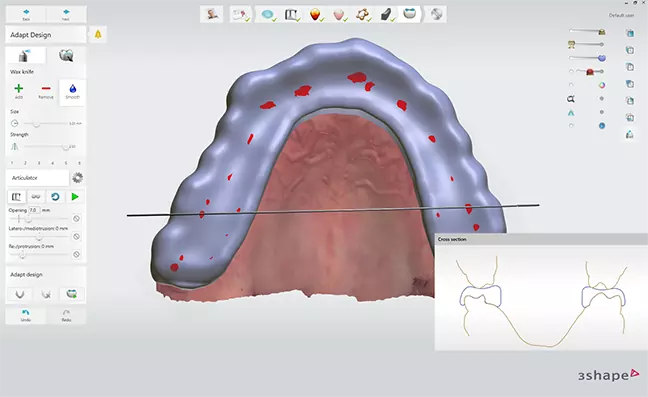This screenshot has height=397, width=648.
Task: Play the articulator movement animation
Action: pos(75,197)
